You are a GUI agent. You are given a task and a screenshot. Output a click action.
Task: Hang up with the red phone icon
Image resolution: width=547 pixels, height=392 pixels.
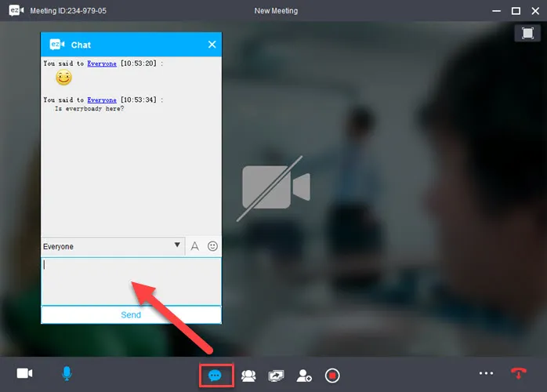[518, 373]
